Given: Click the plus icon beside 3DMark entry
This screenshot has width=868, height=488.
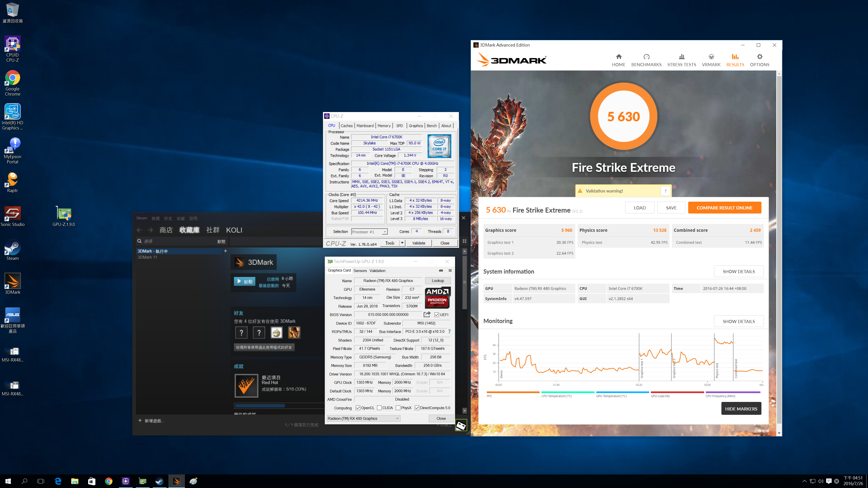Looking at the screenshot, I should click(225, 251).
